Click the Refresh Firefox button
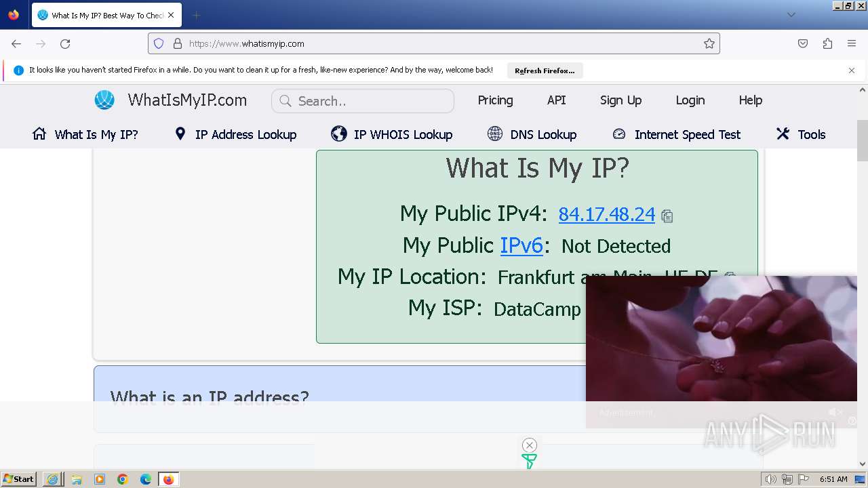This screenshot has height=488, width=868. (545, 70)
